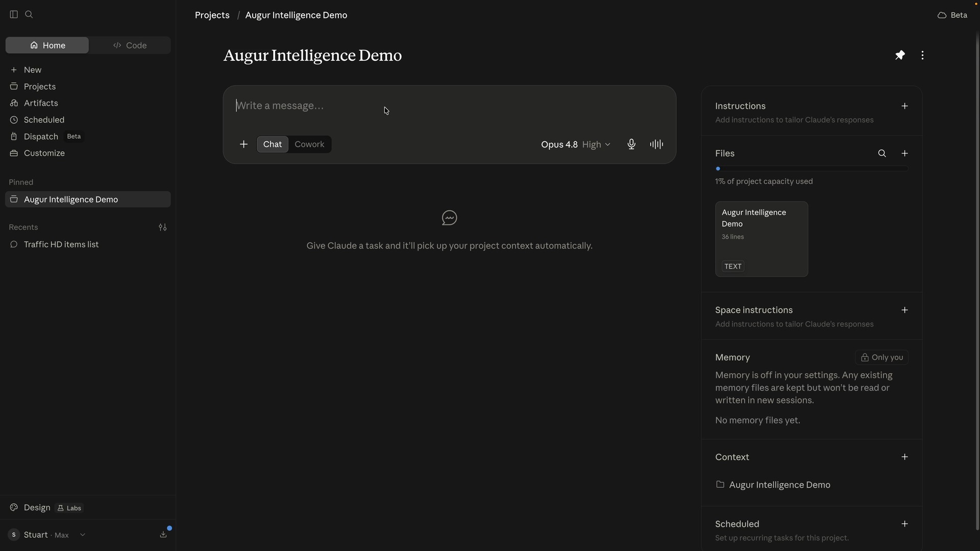Click the project capacity progress bar
Viewport: 980px width, 551px height.
(x=812, y=169)
